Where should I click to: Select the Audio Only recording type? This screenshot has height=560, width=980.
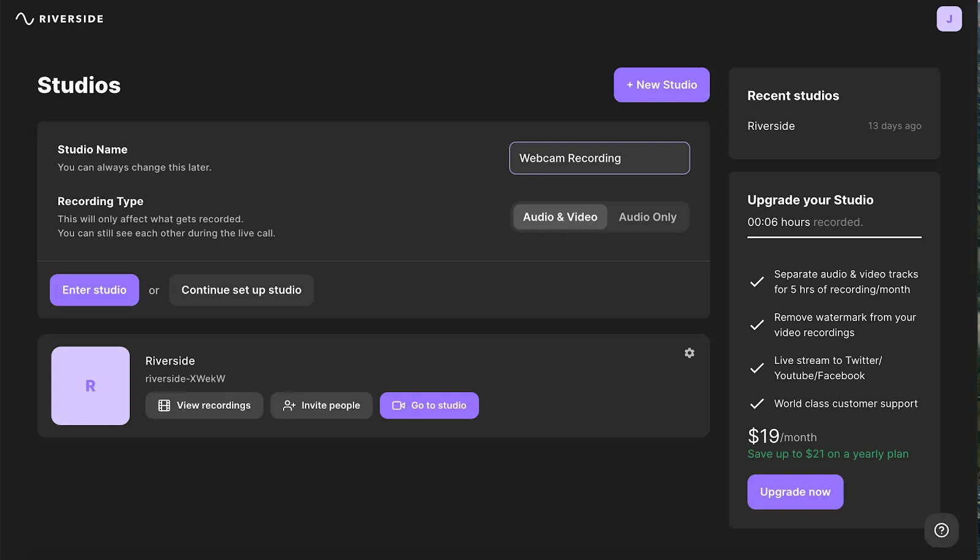(647, 216)
